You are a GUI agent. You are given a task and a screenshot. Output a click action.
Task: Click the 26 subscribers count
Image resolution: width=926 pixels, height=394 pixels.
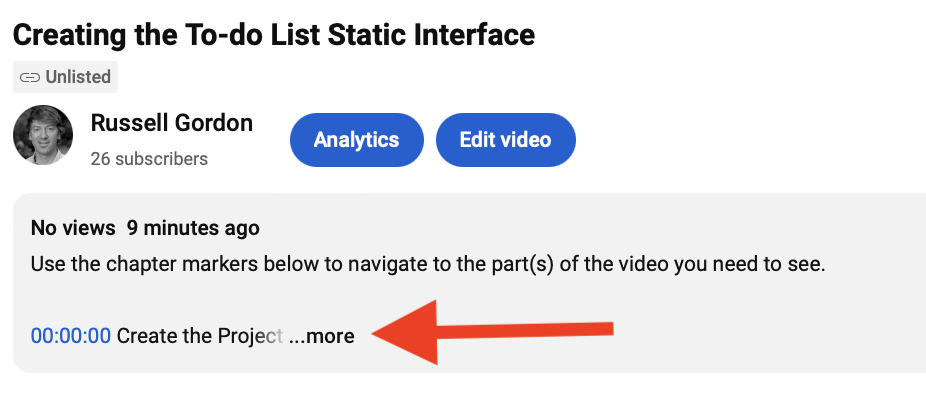pos(149,159)
